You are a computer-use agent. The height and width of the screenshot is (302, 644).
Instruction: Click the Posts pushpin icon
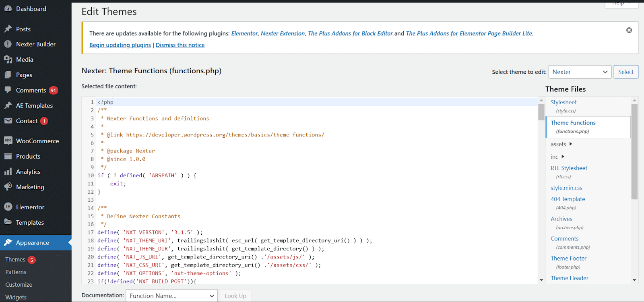point(8,29)
